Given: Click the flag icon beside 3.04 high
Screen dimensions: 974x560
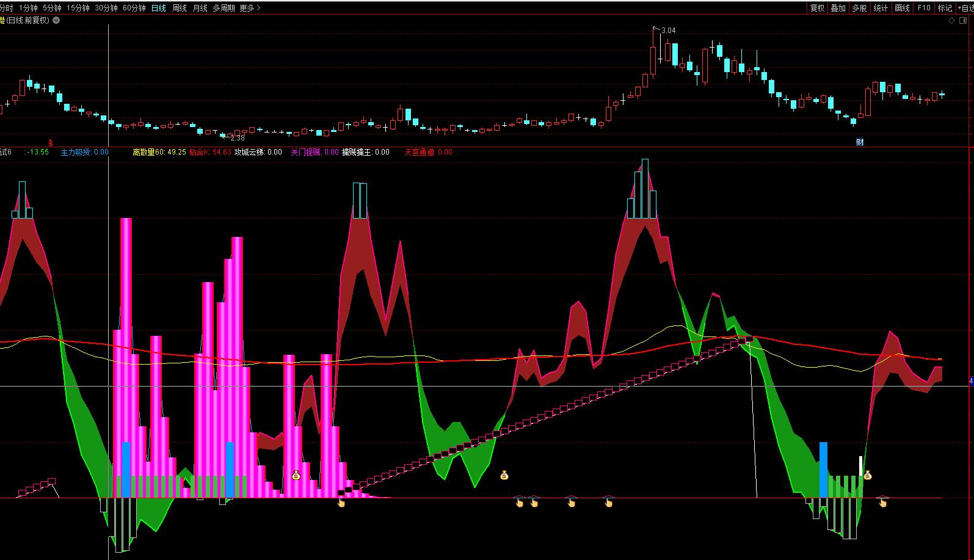Looking at the screenshot, I should (656, 29).
